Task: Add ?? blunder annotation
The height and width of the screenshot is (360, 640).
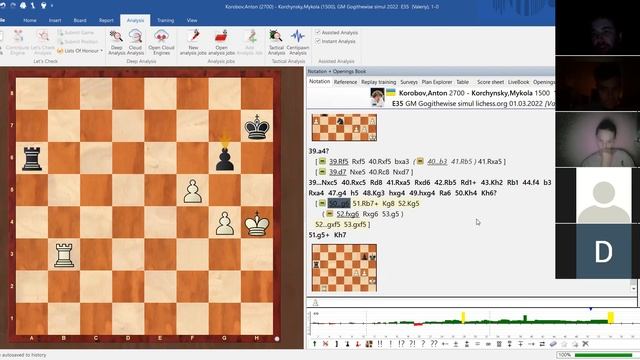Action: (x=434, y=344)
